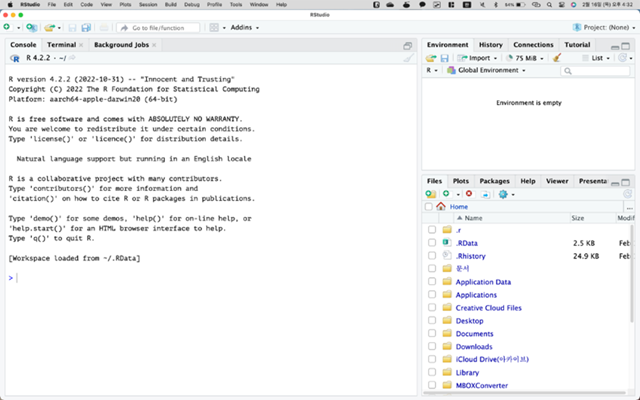Click the New Blank File plus icon in Files
The height and width of the screenshot is (400, 640).
tap(446, 194)
